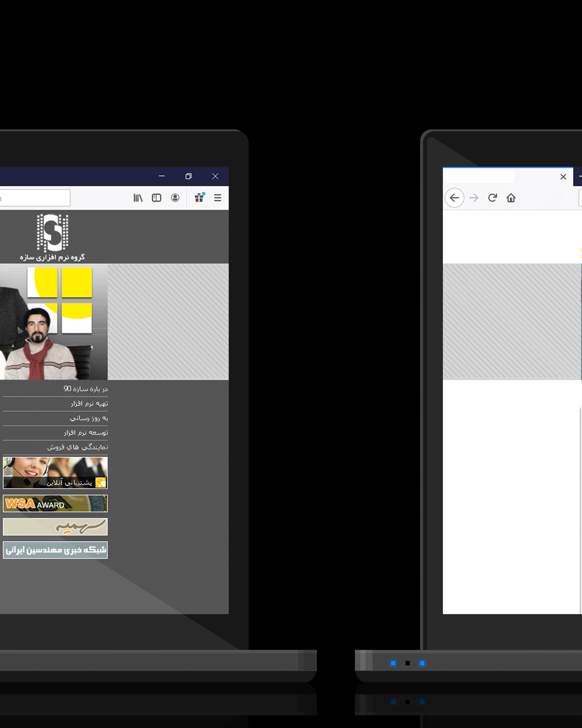This screenshot has width=582, height=728.
Task: Select the 'توسعه نرم افزار' menu item
Action: click(x=86, y=433)
